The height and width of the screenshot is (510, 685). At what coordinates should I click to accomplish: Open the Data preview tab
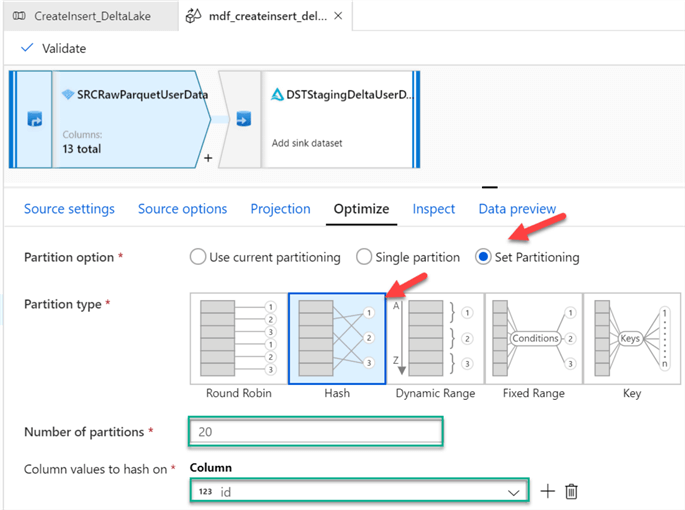(517, 209)
